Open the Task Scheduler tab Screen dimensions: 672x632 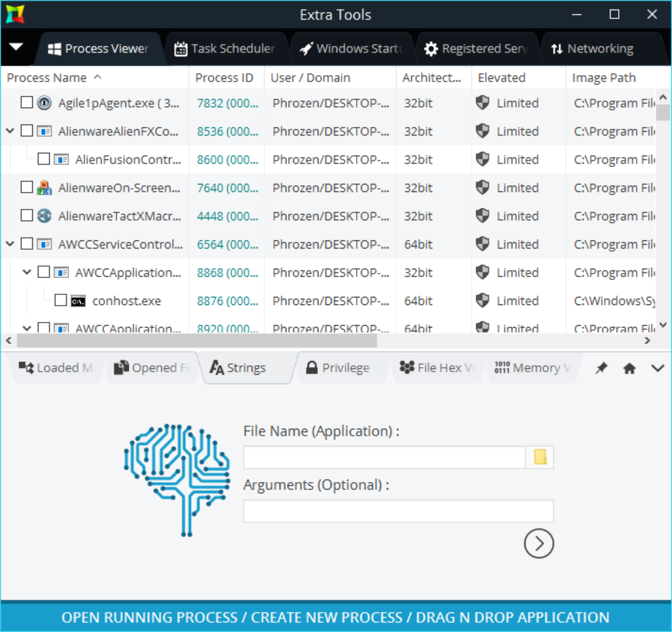point(225,49)
